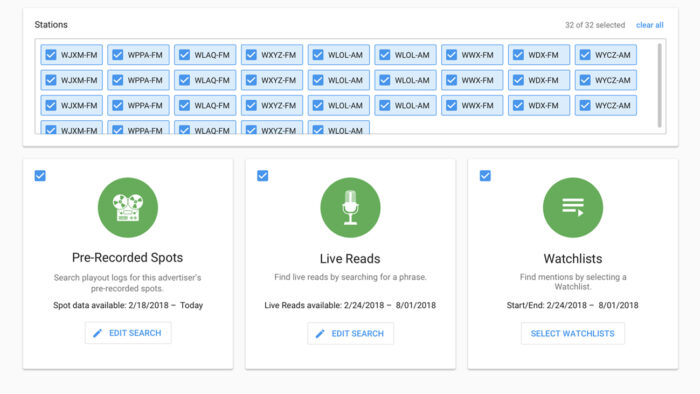Click the Select Watchlists button
The image size is (700, 394).
pos(573,333)
